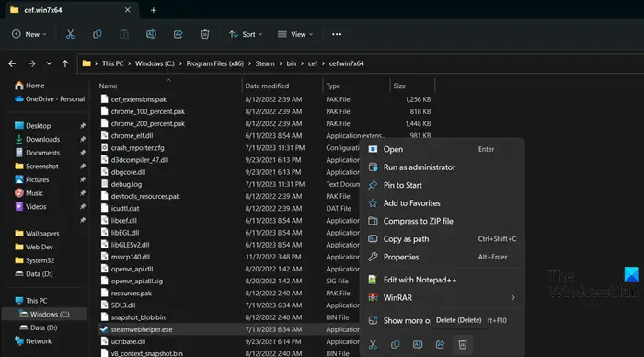
Task: Open the Web Dev folder in the sidebar
Action: tap(34, 247)
